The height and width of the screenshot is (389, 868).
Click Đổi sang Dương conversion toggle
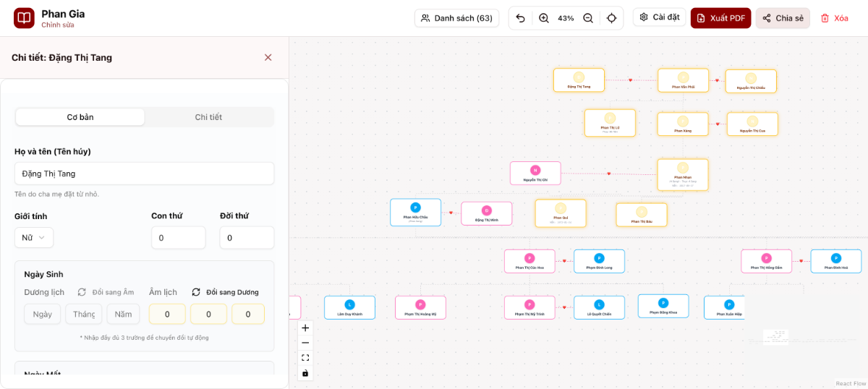pyautogui.click(x=225, y=292)
